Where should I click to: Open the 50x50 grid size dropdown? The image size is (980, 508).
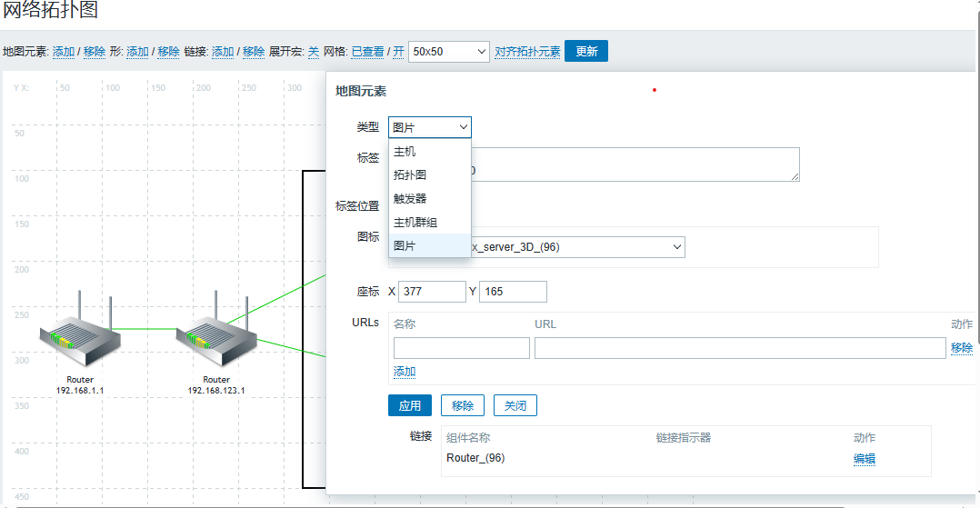click(449, 52)
